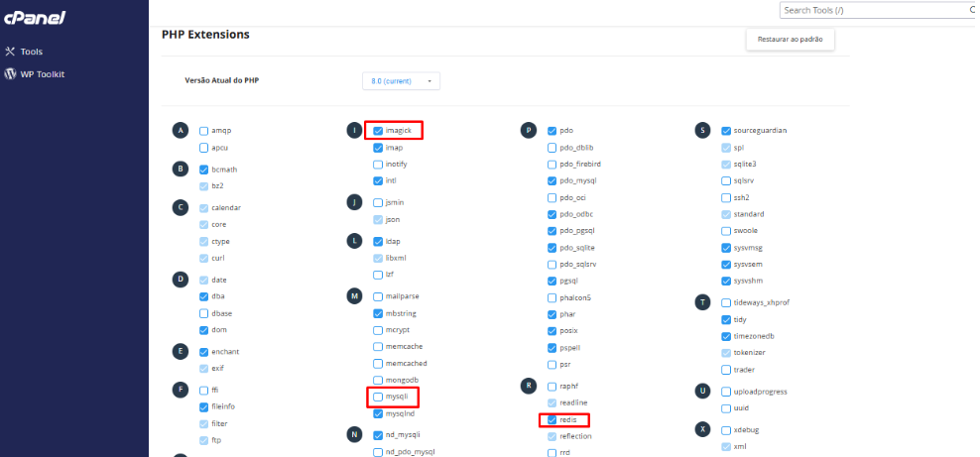Uncheck the timezonedb extension

coord(726,336)
